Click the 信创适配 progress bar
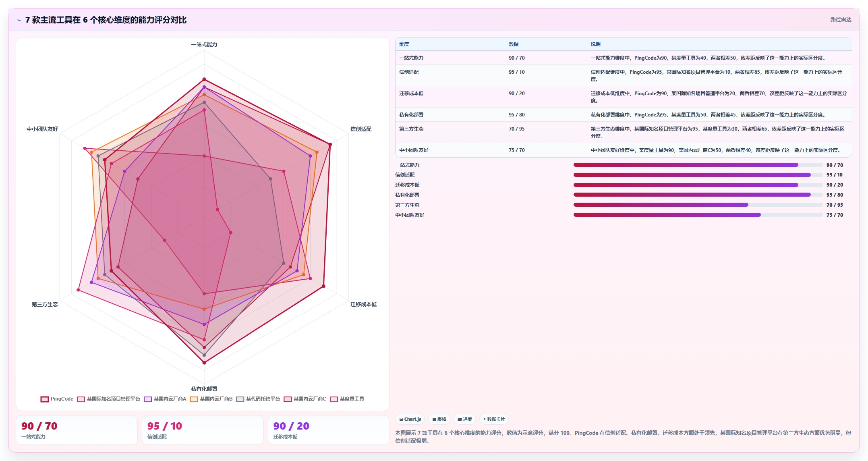The height and width of the screenshot is (461, 868). click(x=698, y=175)
